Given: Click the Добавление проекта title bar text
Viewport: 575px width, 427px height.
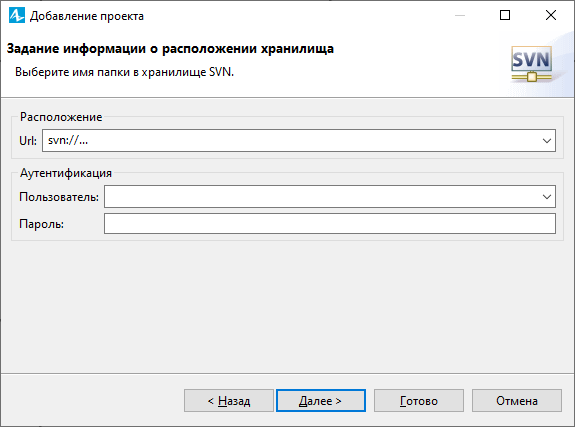Looking at the screenshot, I should click(87, 16).
